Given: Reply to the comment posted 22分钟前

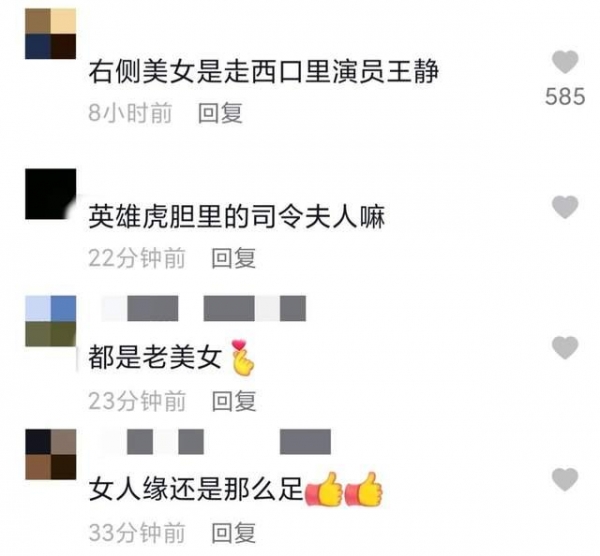Looking at the screenshot, I should click(x=234, y=258).
